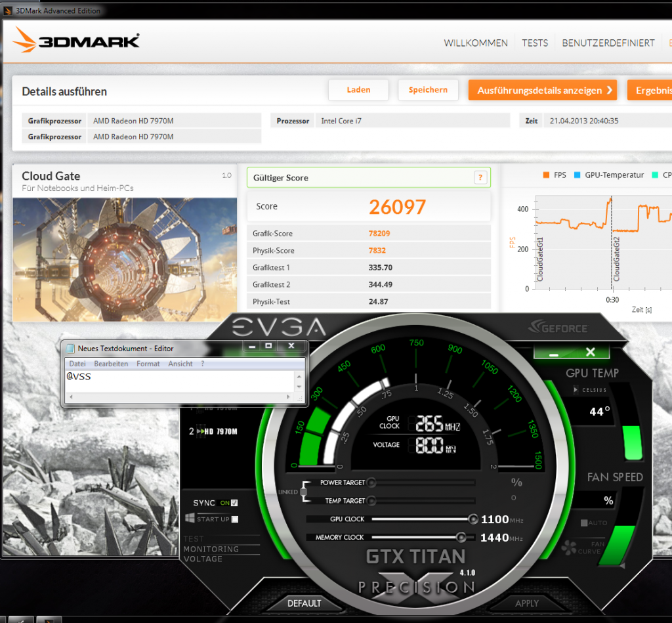
Task: Click the EVGA logo
Action: 279,328
